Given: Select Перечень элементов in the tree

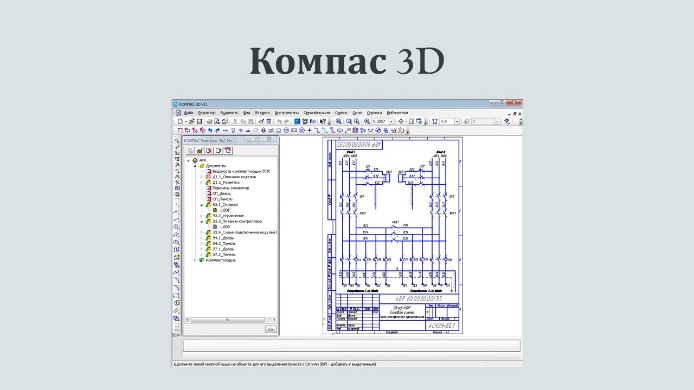Looking at the screenshot, I should (x=231, y=188).
